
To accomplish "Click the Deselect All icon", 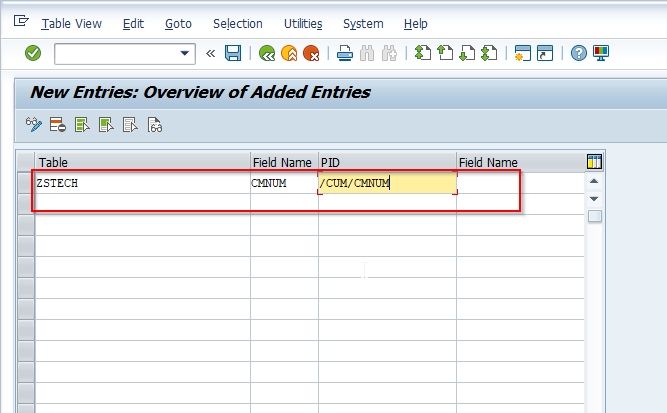I will 130,125.
